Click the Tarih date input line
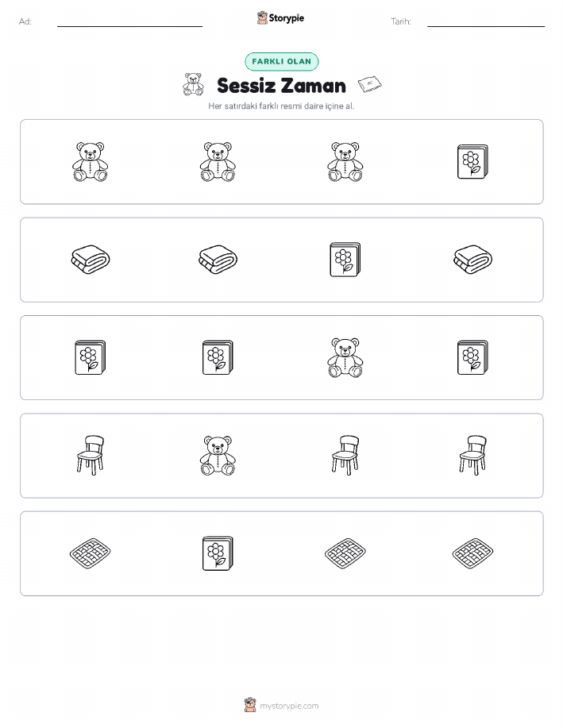The image size is (563, 728). (486, 23)
